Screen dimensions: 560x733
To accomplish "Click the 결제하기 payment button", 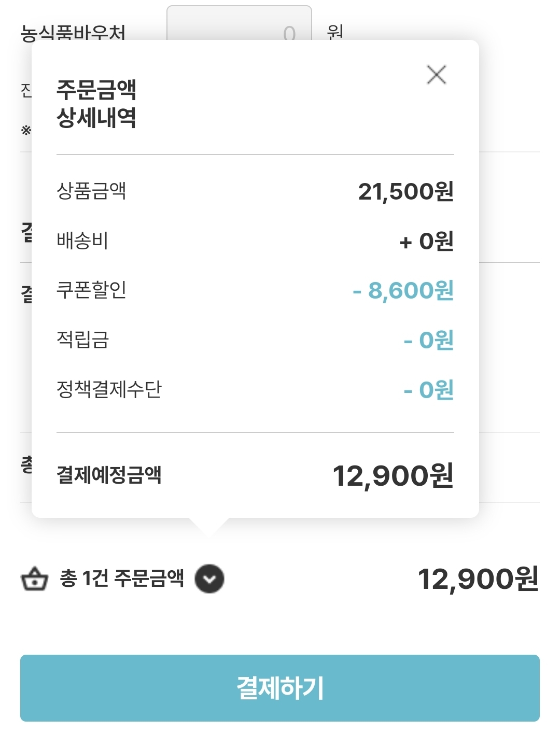I will coord(280,688).
